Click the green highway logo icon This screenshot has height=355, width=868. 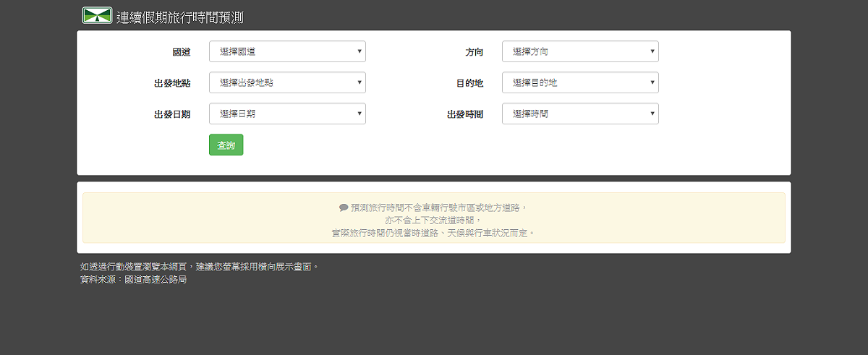(97, 16)
